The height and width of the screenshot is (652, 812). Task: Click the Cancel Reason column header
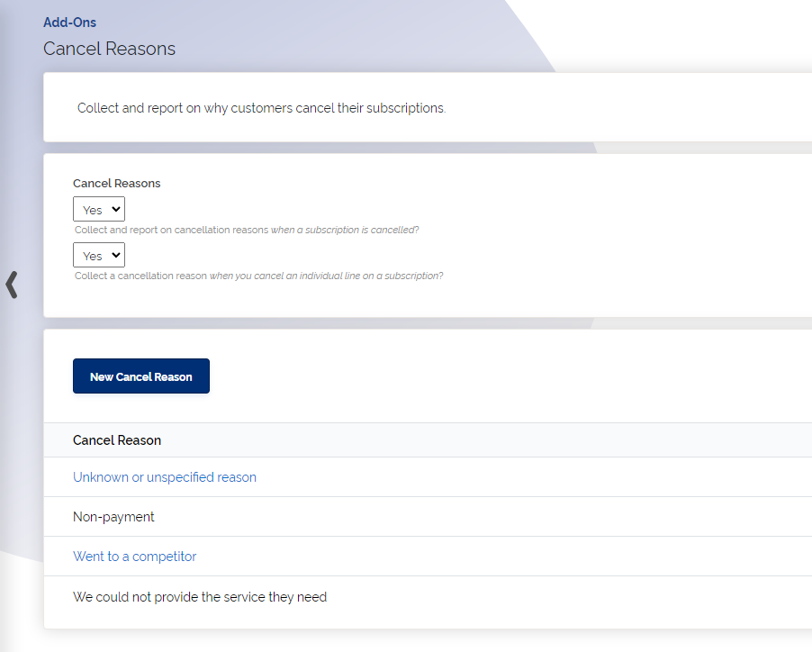point(117,440)
